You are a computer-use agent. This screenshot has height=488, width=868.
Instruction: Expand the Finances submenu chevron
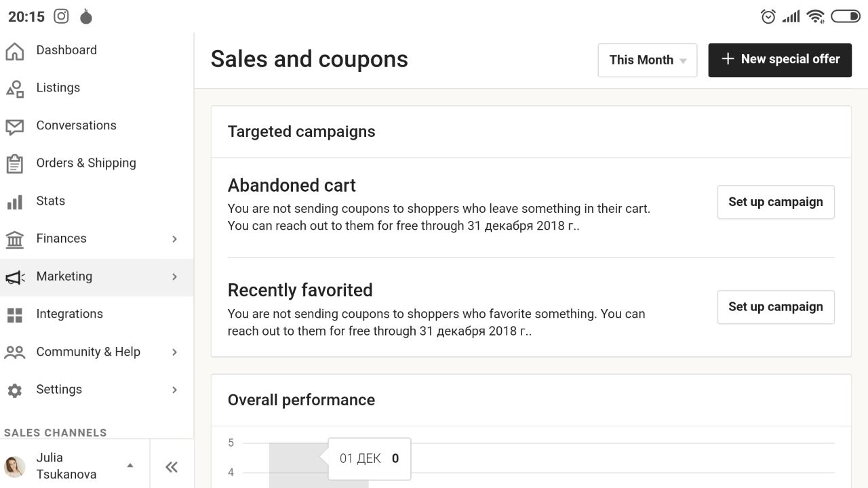point(174,239)
